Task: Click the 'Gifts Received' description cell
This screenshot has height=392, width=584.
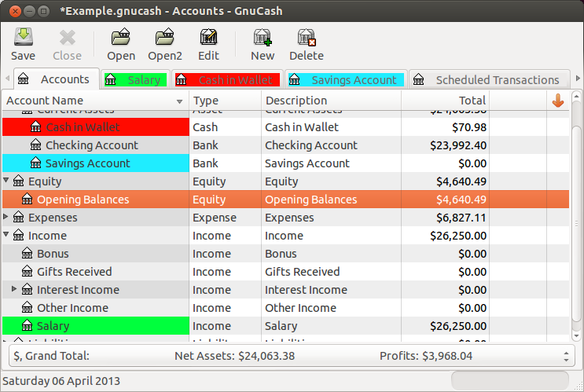Action: 331,272
